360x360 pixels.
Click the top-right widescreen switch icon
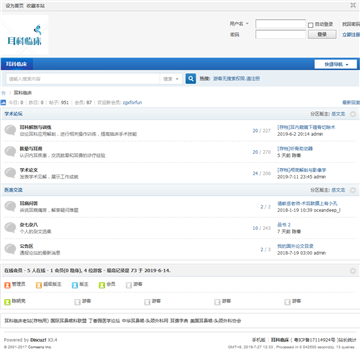coord(353,5)
